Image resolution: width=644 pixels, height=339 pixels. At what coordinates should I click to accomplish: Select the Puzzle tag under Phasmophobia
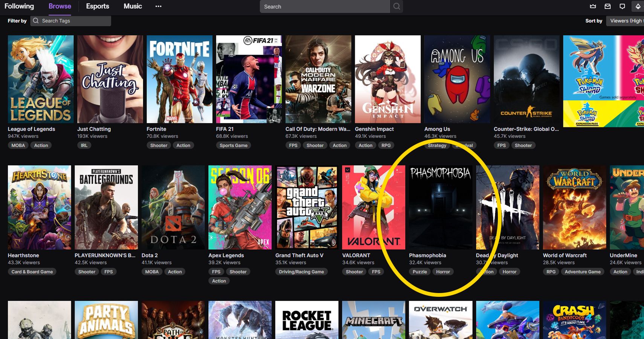click(x=420, y=272)
